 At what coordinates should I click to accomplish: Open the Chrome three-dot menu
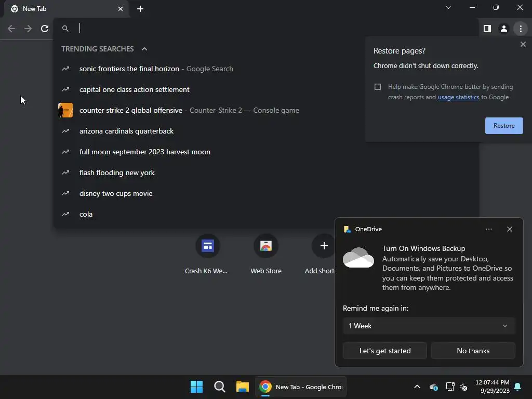tap(521, 29)
